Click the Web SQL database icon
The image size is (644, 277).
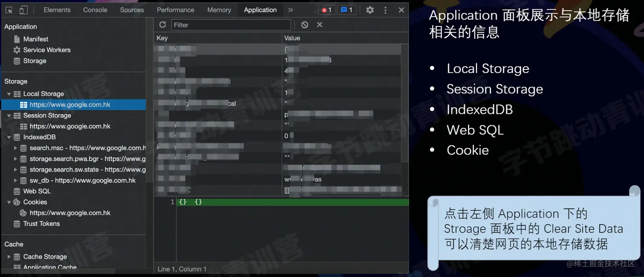click(17, 191)
